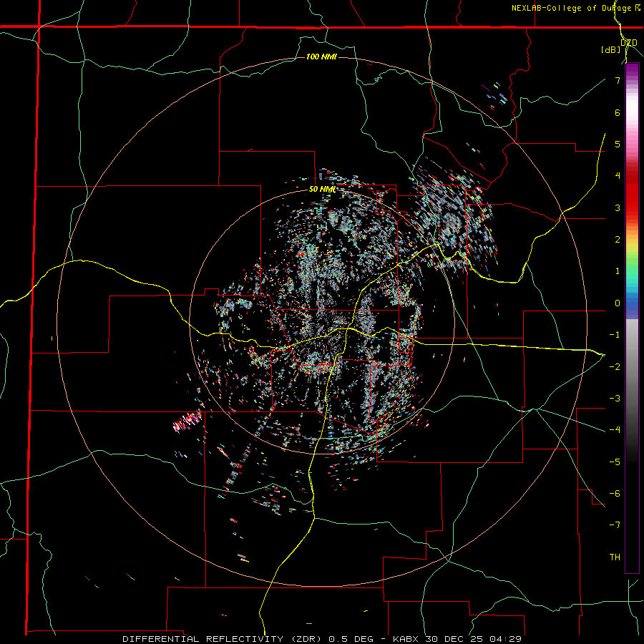Click the 1 value on the color scale
Viewport: 644px width, 644px height.
coord(618,271)
